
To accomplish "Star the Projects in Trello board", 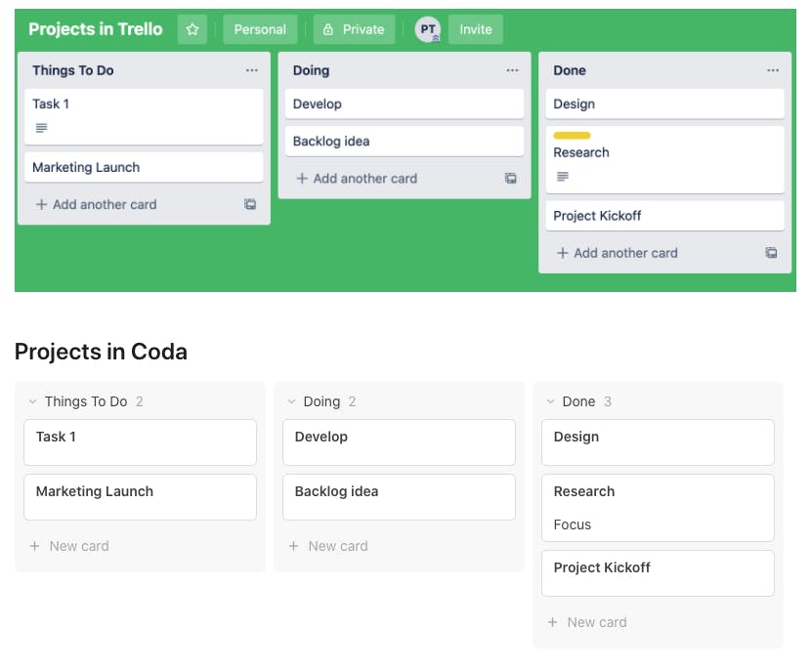I will (x=192, y=29).
